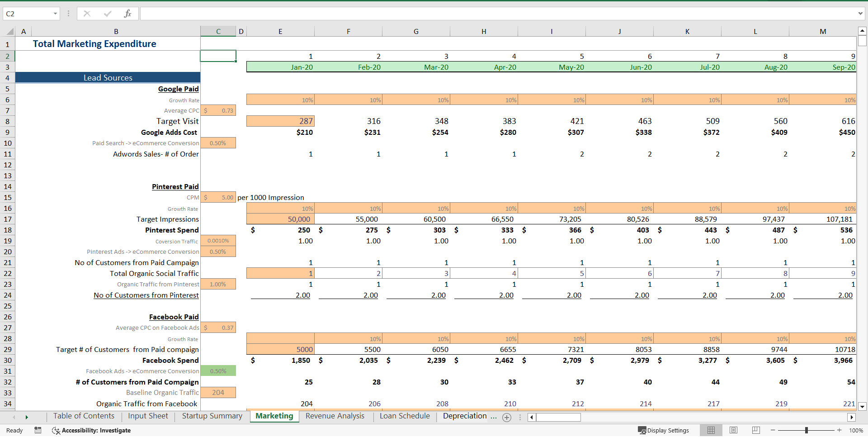
Task: Click vertical scrollbar up arrow
Action: point(862,31)
